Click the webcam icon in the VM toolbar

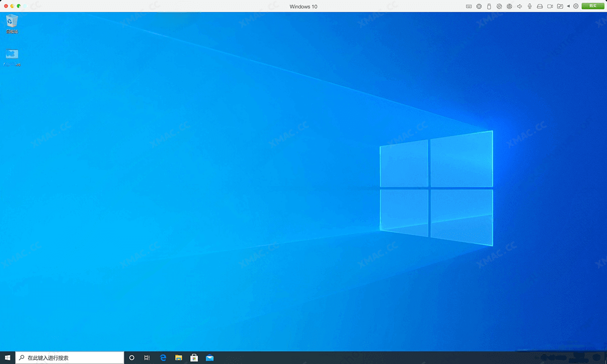pyautogui.click(x=550, y=6)
